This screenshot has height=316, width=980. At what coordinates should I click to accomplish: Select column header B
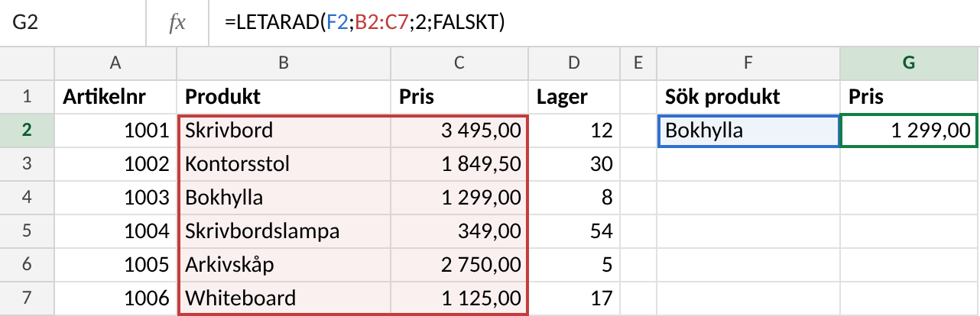pos(284,64)
